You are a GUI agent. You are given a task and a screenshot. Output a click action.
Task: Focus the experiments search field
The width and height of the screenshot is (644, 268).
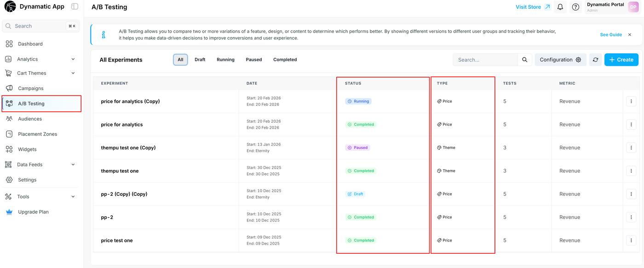pyautogui.click(x=485, y=60)
